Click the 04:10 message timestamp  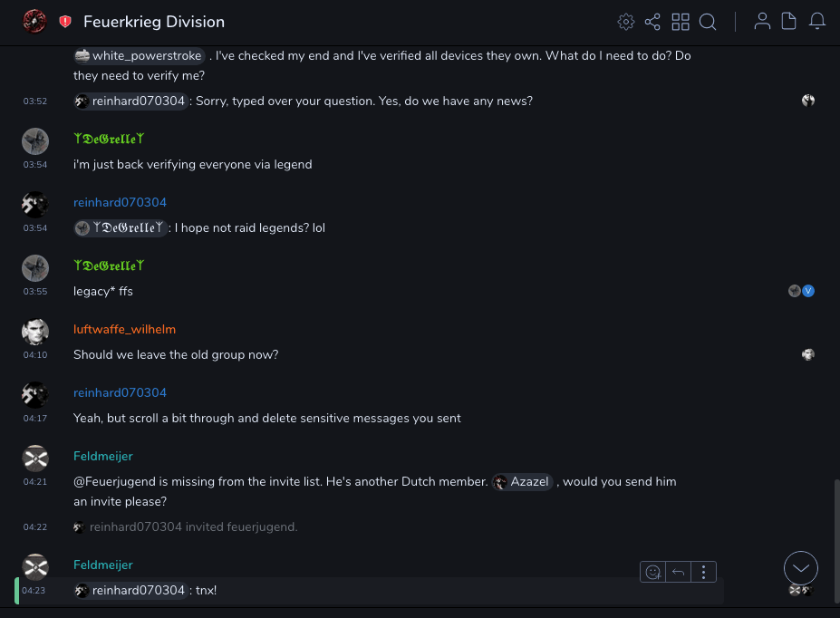[35, 355]
